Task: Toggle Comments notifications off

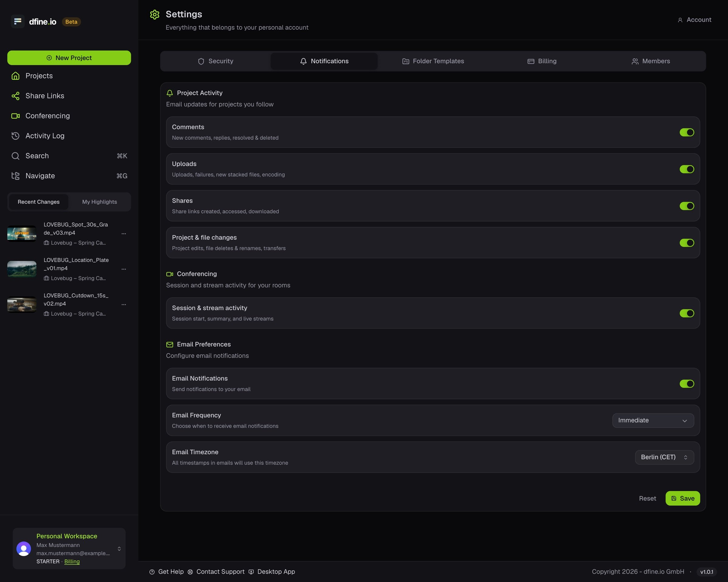Action: coord(687,132)
